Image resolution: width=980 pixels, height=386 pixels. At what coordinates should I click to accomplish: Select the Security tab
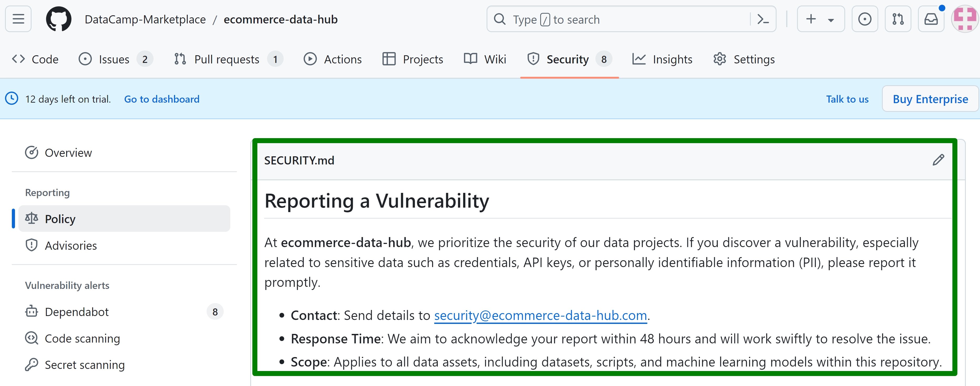pyautogui.click(x=569, y=59)
